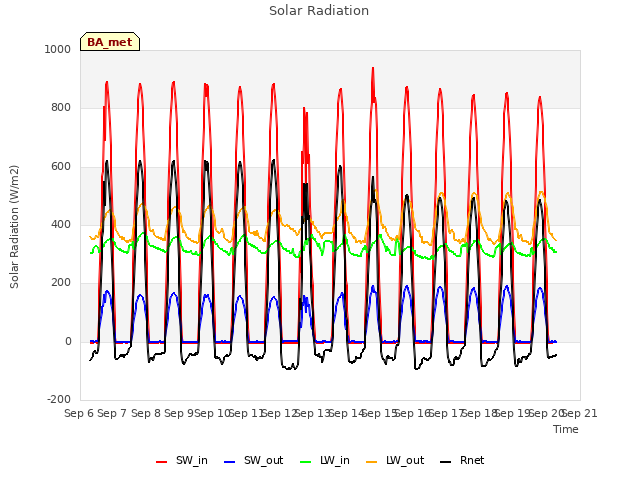This screenshot has height=480, width=640.
Task: Toggle the LW_out legend entry
Action: pos(395,461)
